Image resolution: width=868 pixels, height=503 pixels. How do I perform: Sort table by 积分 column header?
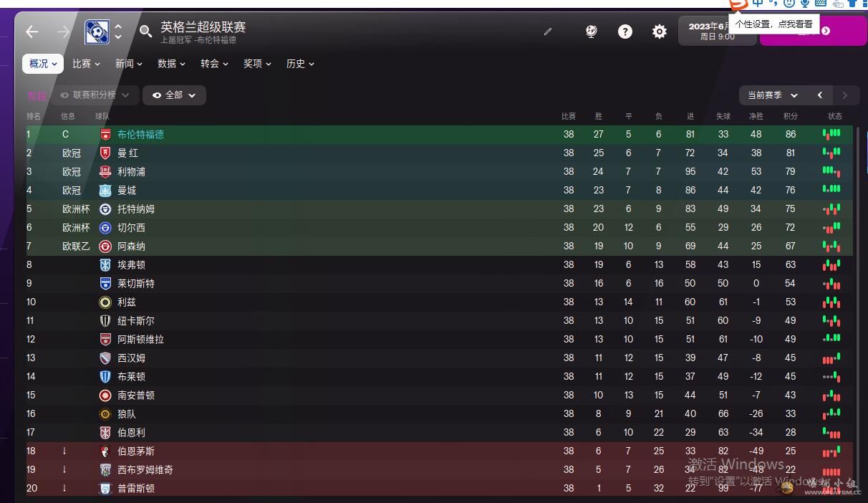tap(791, 116)
